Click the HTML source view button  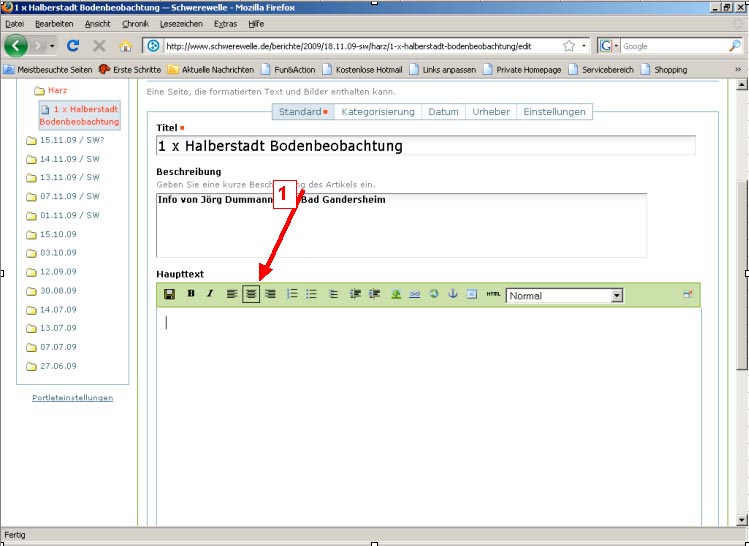[493, 294]
